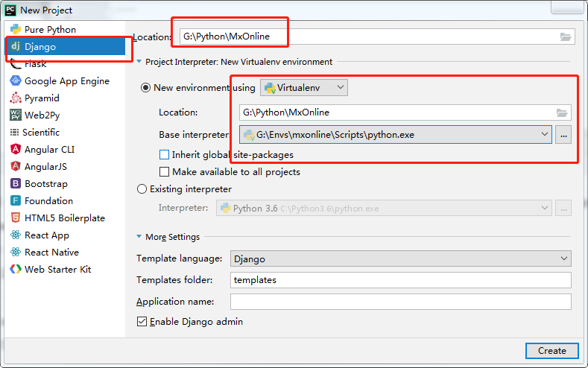Collapse the Project Interpreter section
588x368 pixels.
[139, 62]
